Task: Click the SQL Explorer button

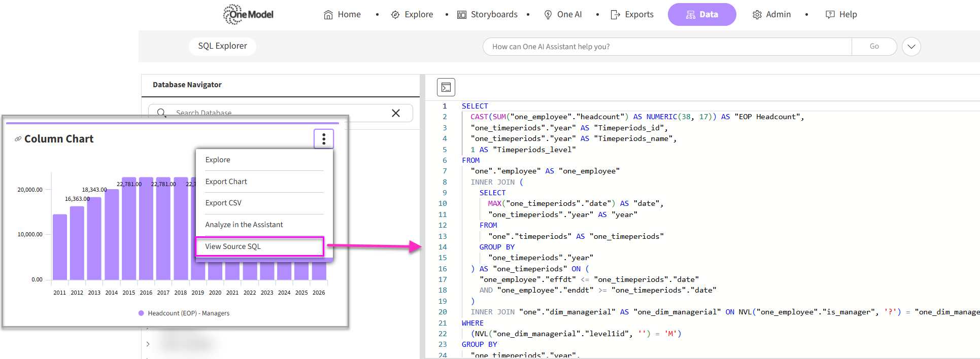Action: tap(222, 46)
